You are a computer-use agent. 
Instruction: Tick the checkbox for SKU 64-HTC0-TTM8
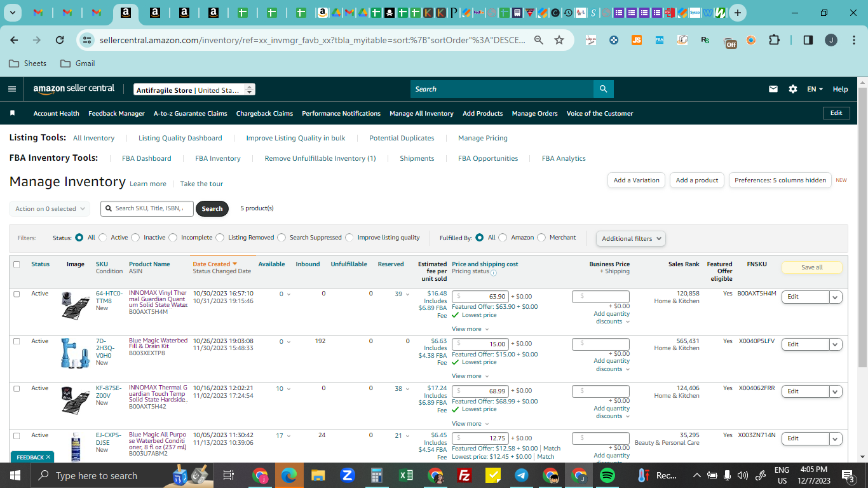point(17,294)
